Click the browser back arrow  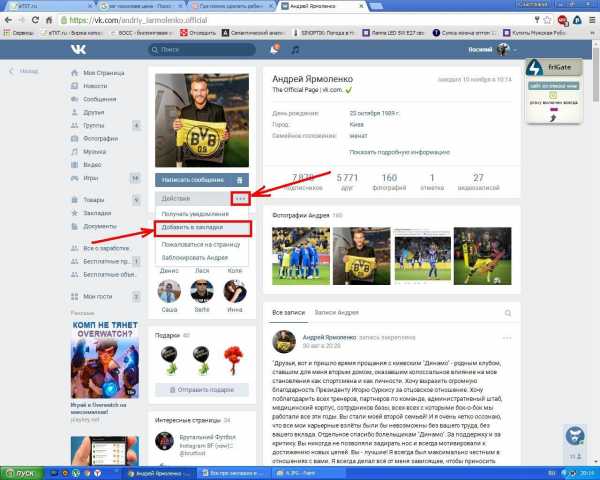pos(8,20)
